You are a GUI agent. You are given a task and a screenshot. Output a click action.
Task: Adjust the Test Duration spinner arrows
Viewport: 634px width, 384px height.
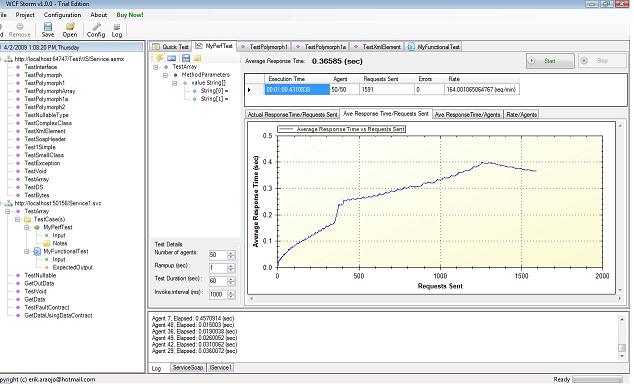click(231, 281)
